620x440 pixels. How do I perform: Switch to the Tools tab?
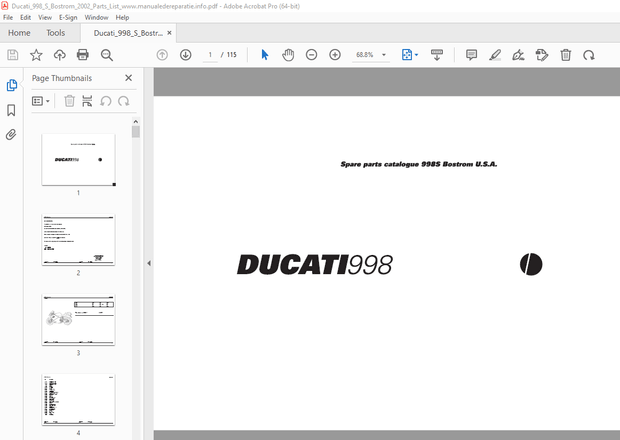click(55, 33)
